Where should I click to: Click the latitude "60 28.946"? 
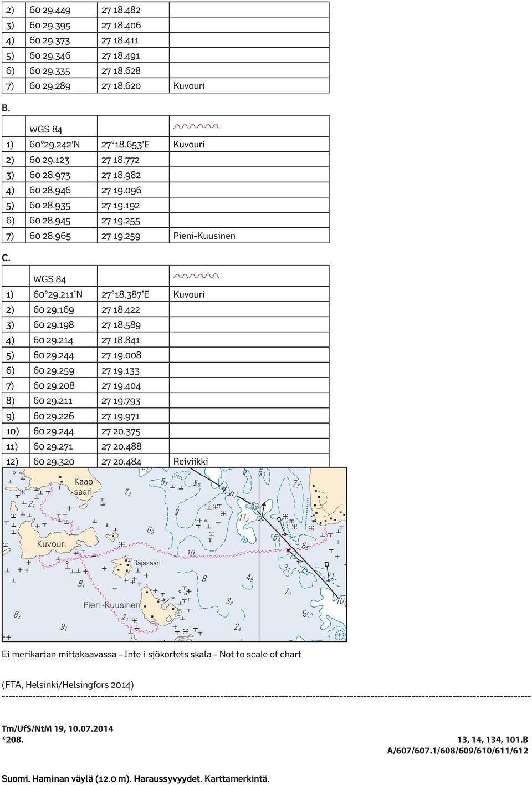tap(50, 190)
